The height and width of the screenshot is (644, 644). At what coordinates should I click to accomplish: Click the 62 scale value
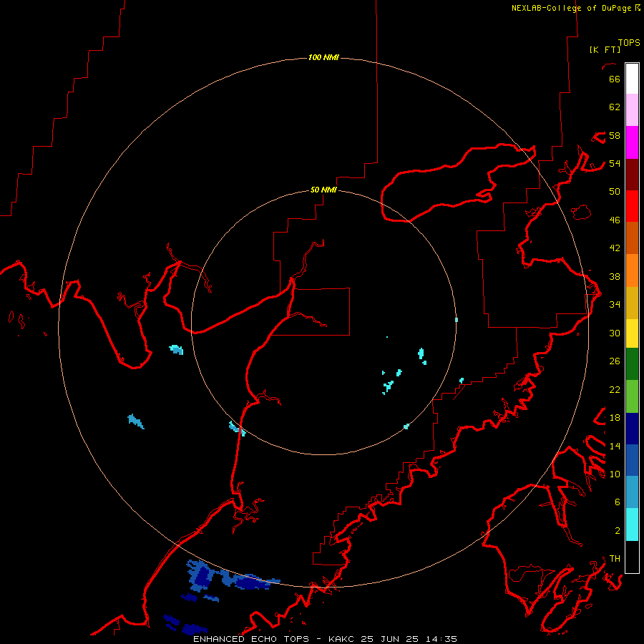point(615,107)
